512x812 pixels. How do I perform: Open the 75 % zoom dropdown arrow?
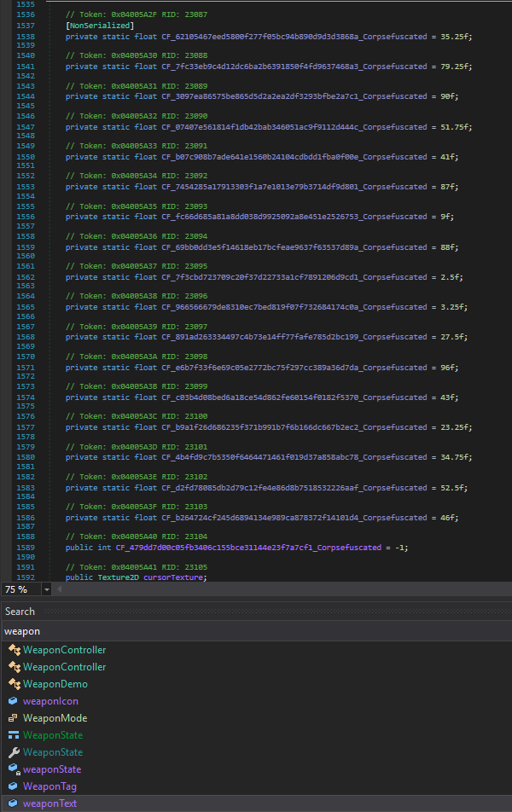click(x=47, y=589)
